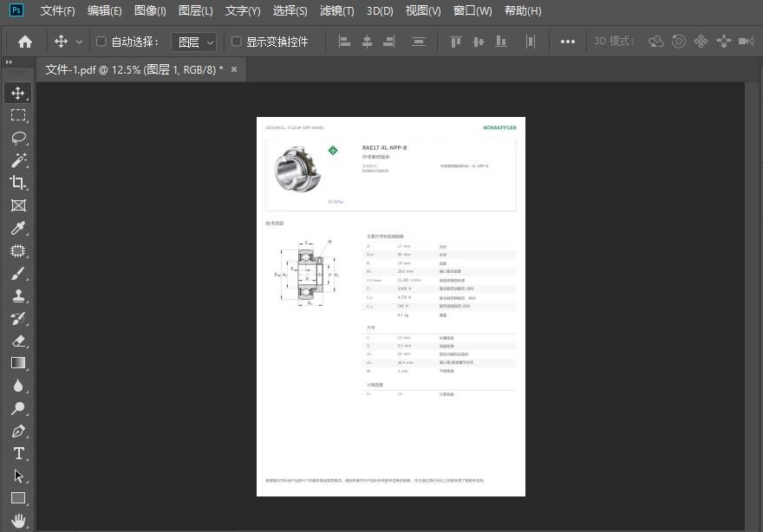Select the Rectangular Marquee tool

(x=18, y=115)
